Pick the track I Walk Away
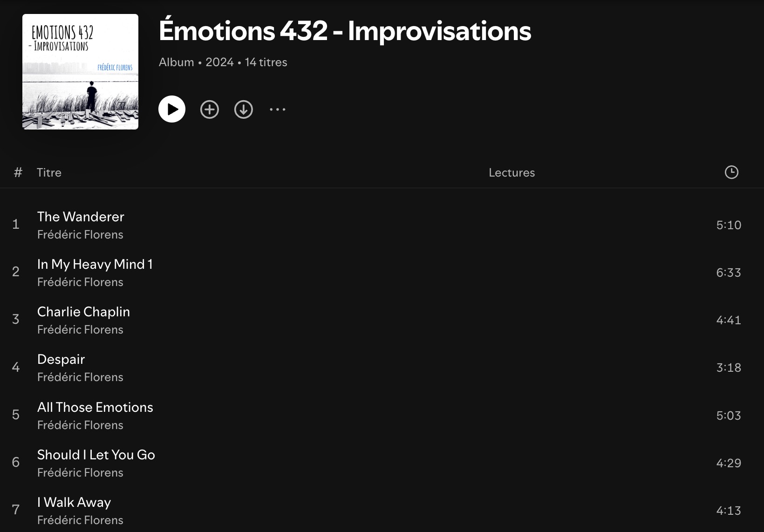 [x=74, y=502]
